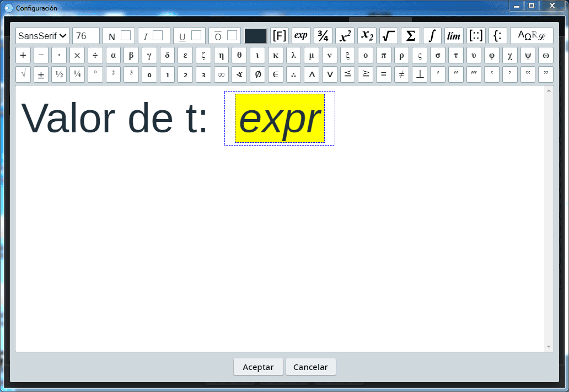Insert a summation (Σ) symbol
Screen dimensions: 569x392
pyautogui.click(x=410, y=36)
